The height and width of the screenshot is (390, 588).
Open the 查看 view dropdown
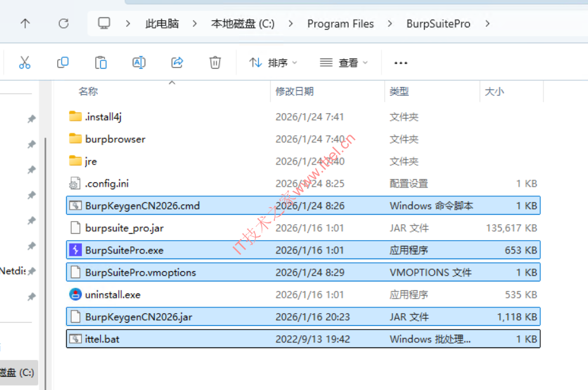click(x=344, y=63)
